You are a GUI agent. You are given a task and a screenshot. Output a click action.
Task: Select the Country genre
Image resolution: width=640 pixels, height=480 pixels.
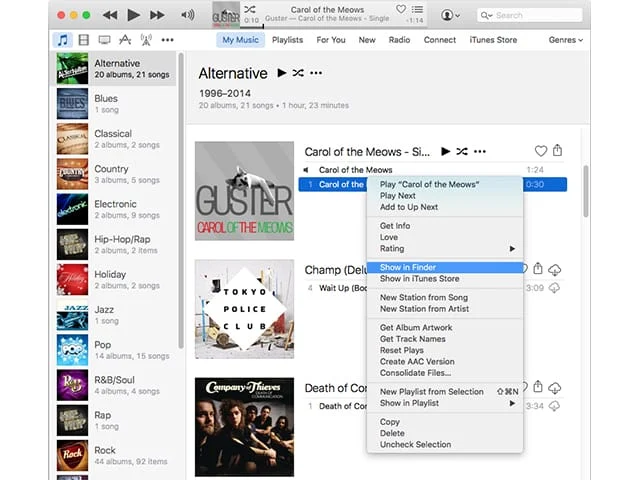[x=113, y=174]
